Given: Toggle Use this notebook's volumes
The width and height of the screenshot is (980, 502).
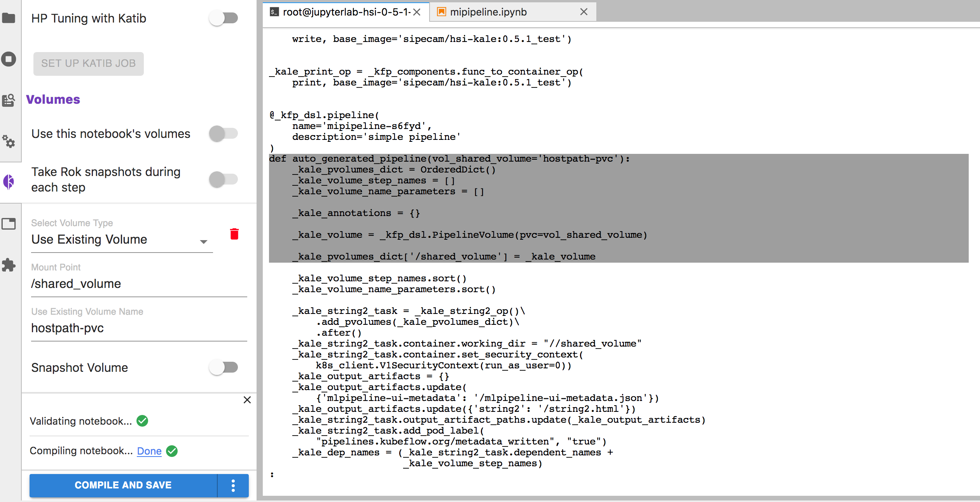Looking at the screenshot, I should (x=224, y=133).
